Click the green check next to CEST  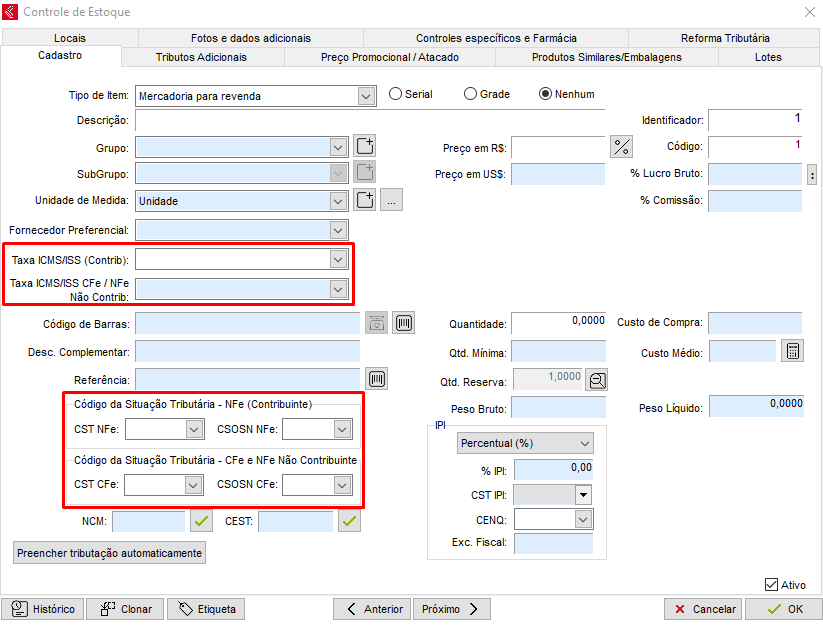click(349, 521)
